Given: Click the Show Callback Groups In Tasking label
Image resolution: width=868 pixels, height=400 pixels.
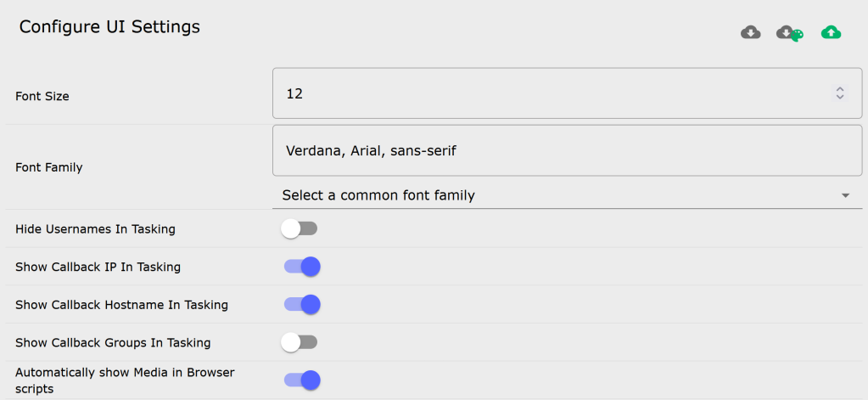Looking at the screenshot, I should [113, 342].
